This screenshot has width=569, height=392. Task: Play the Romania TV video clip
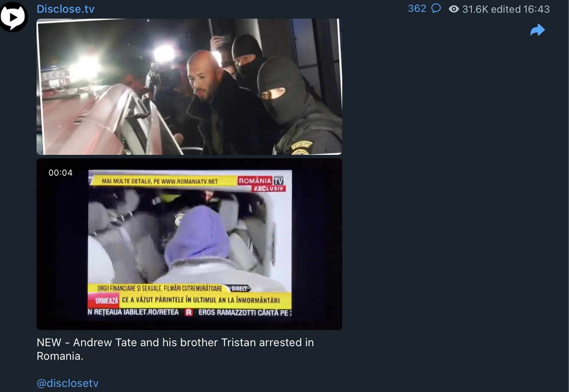189,244
